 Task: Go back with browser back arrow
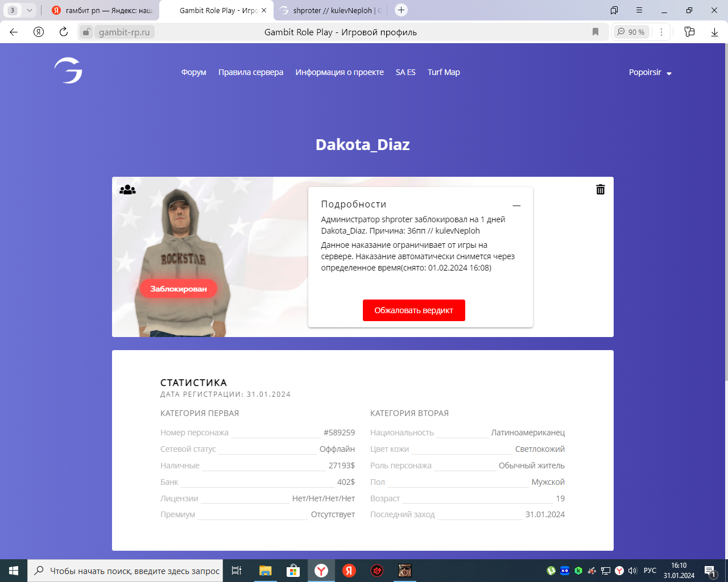point(14,32)
